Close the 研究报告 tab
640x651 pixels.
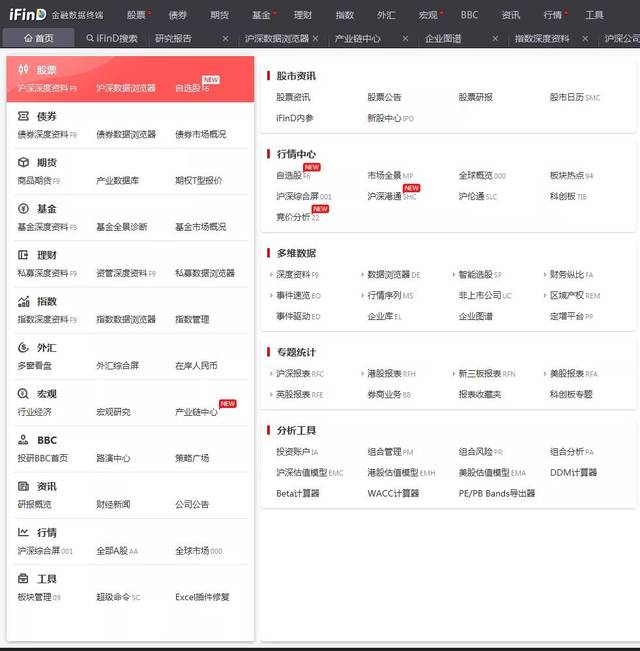tap(225, 39)
